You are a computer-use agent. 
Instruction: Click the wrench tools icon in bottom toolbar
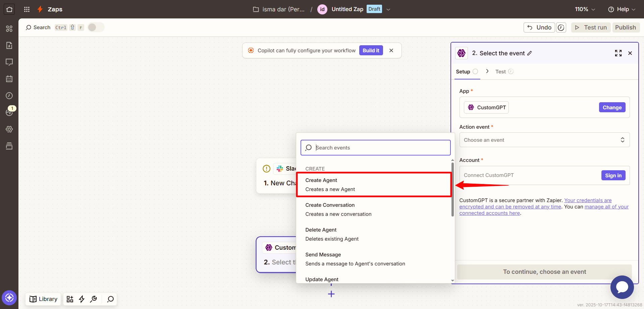coord(94,299)
